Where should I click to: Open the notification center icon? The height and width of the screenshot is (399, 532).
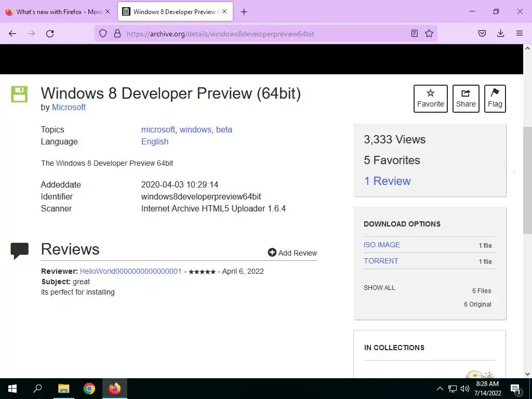[x=516, y=389]
